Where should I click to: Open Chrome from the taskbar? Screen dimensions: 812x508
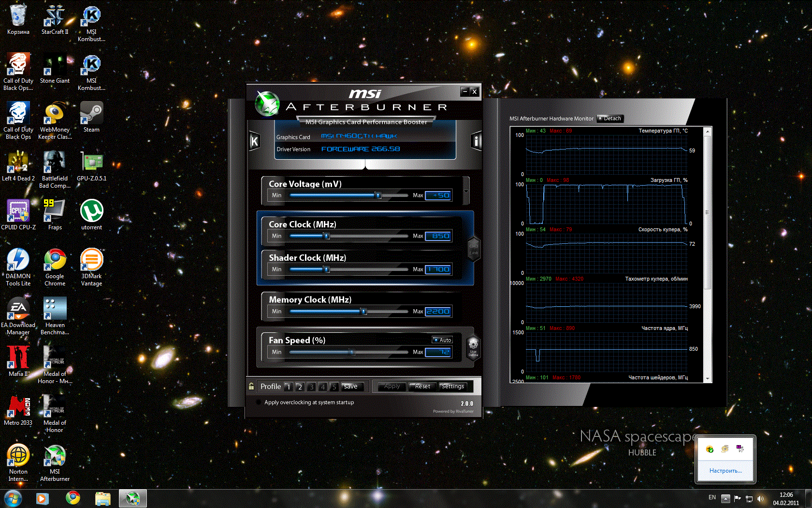tap(73, 498)
